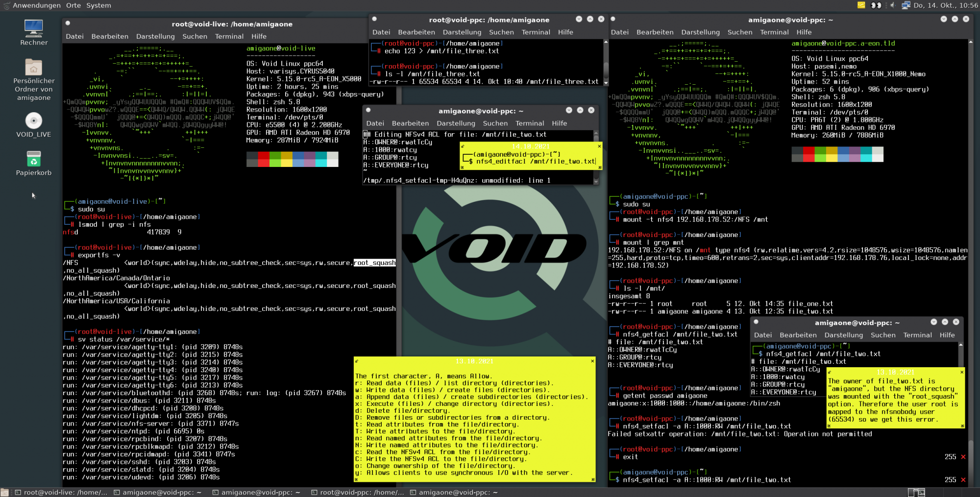Open Datei menu in root@void-live terminal
Screen dimensions: 980x497
pyautogui.click(x=74, y=36)
